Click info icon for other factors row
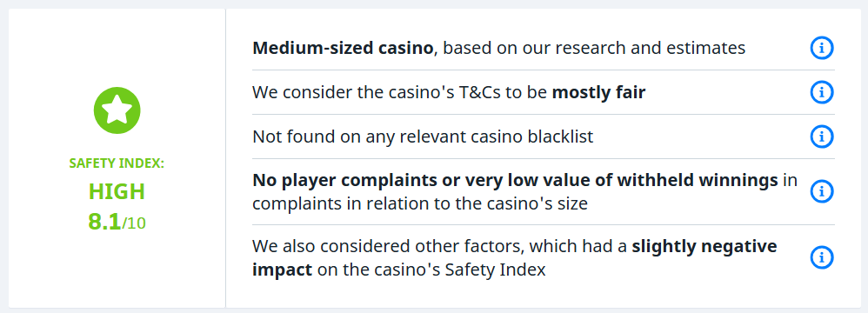The image size is (868, 313). pos(822,257)
